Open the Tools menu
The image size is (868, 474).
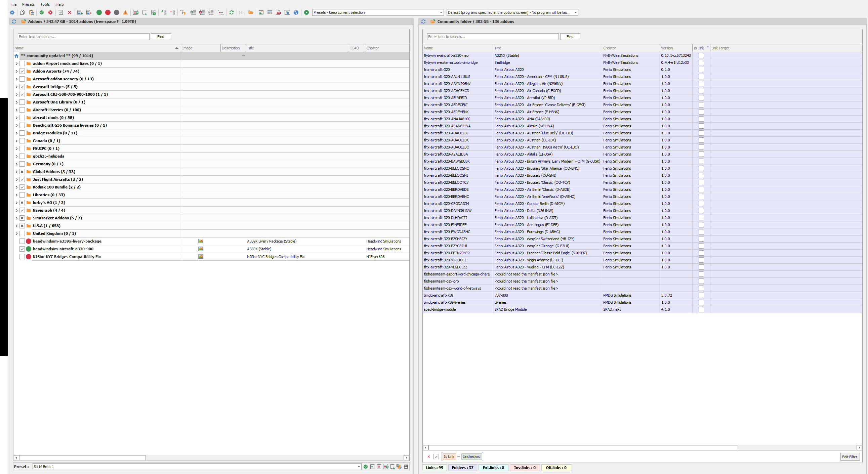coord(45,4)
